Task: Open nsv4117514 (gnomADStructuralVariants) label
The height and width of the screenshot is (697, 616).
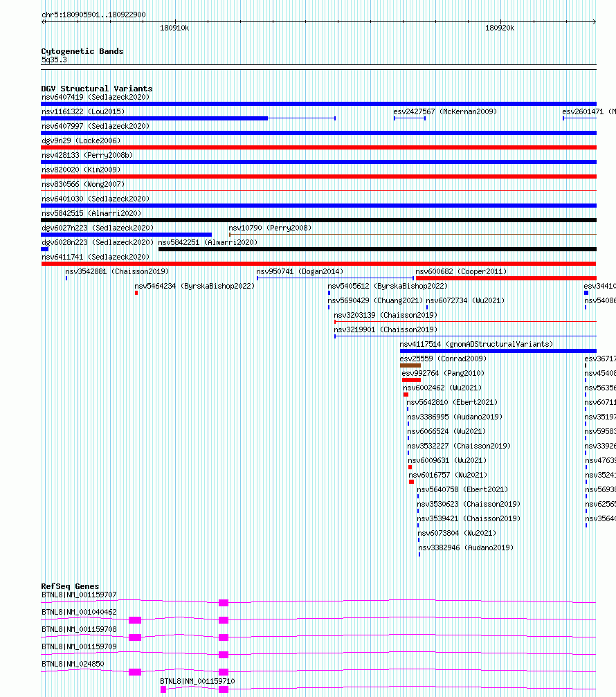Action: 476,344
